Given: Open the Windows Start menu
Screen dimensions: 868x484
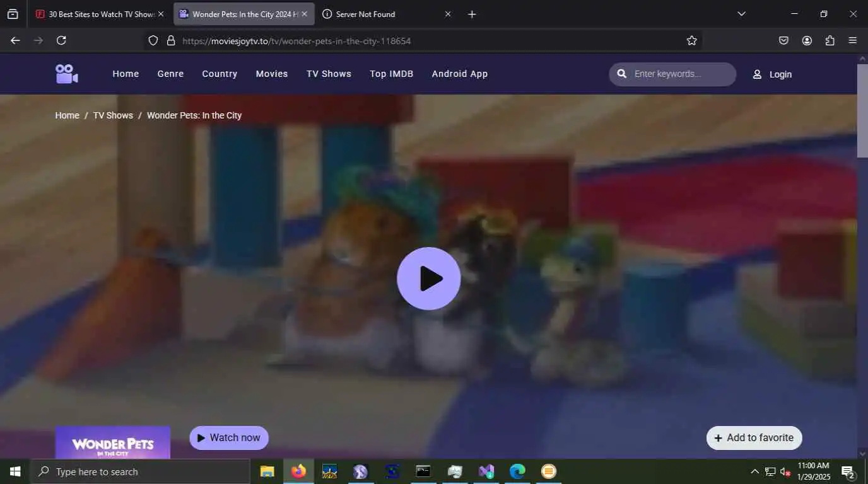Looking at the screenshot, I should 15,471.
